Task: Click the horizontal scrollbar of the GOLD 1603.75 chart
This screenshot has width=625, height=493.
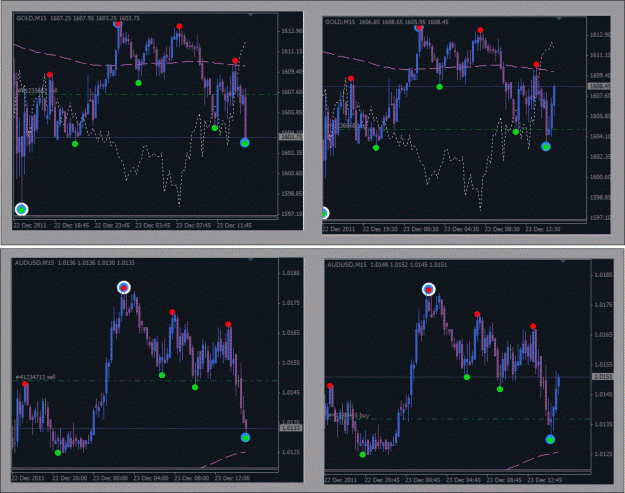Action: click(x=145, y=217)
